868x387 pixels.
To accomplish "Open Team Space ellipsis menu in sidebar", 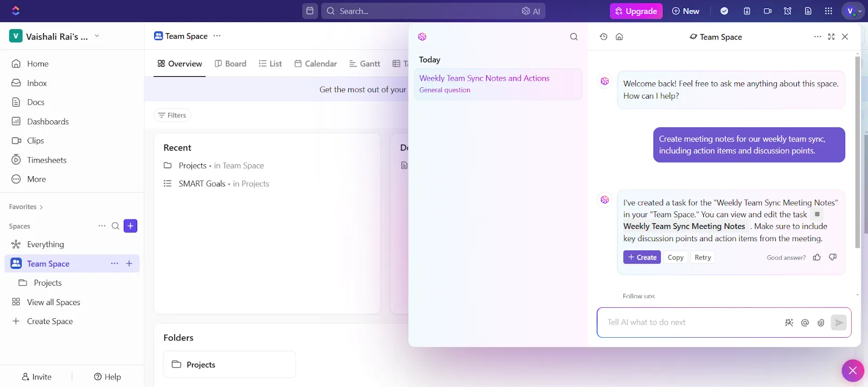I will pyautogui.click(x=114, y=263).
